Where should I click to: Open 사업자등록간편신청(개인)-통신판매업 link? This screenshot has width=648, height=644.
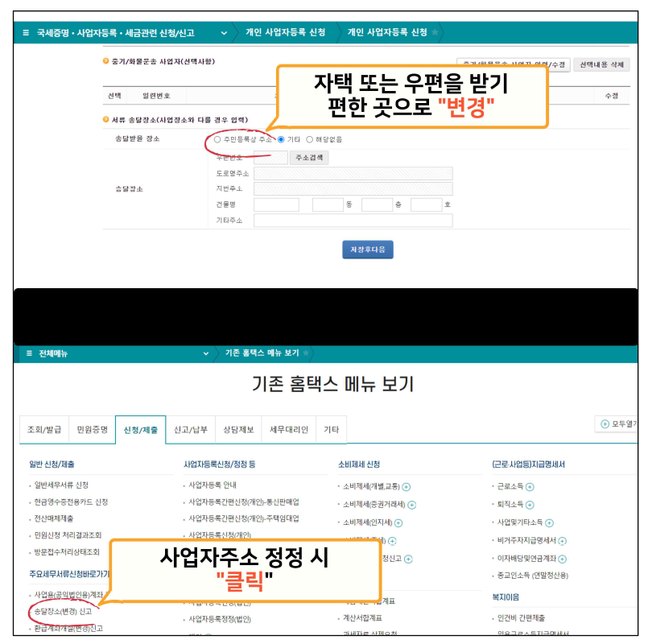pos(244,502)
